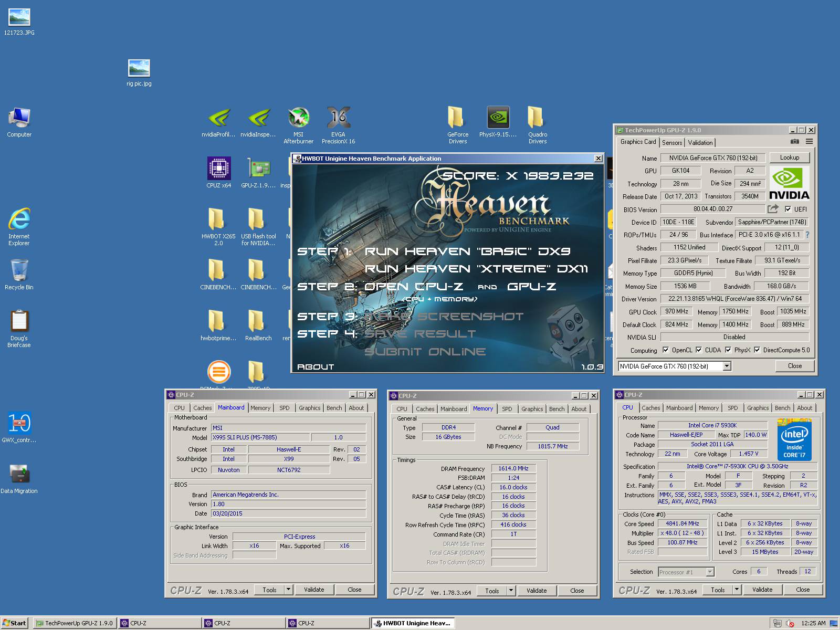Open Graphics tab in CPU tab CPU-Z window

tap(758, 408)
